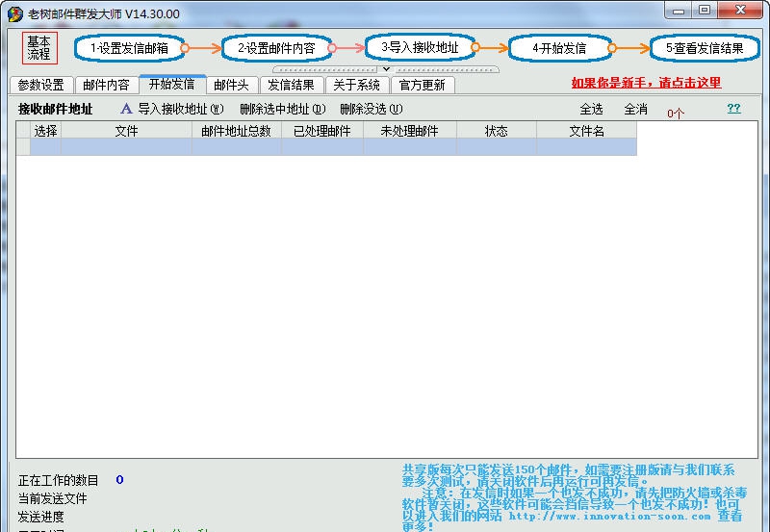Viewport: 770px width, 532px height.
Task: Click the 基本流程 red box
Action: click(x=39, y=48)
